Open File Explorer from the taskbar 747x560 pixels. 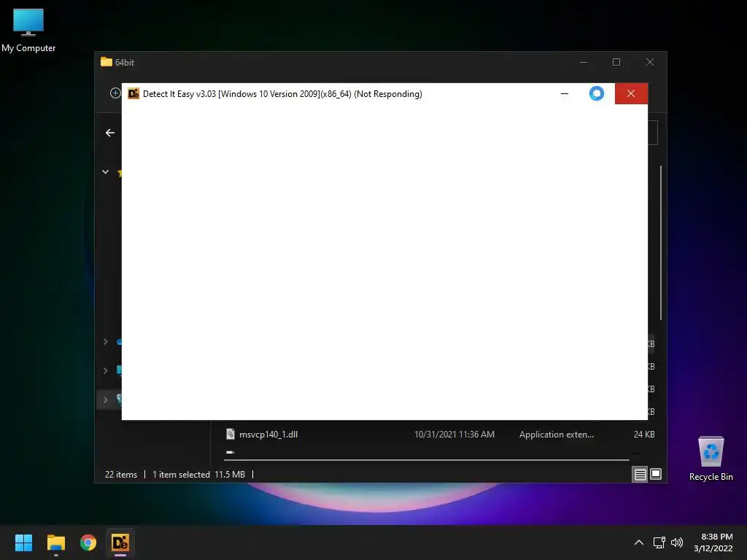(55, 542)
